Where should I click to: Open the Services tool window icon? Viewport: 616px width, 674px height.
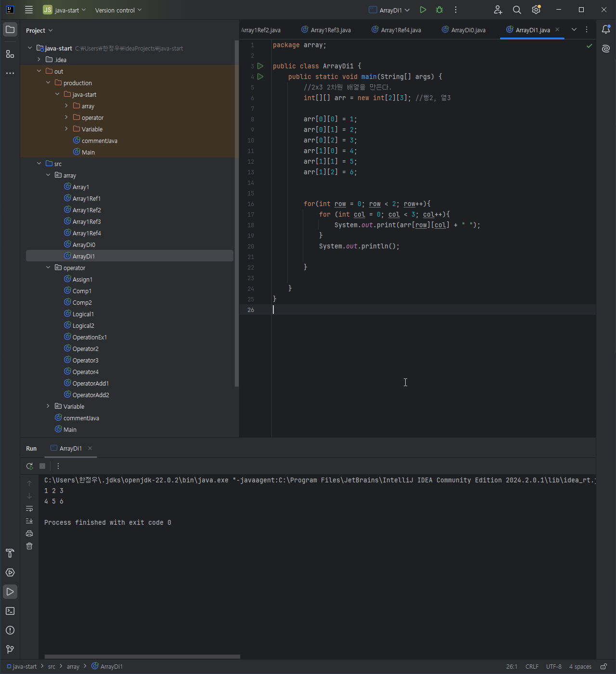[x=10, y=572]
